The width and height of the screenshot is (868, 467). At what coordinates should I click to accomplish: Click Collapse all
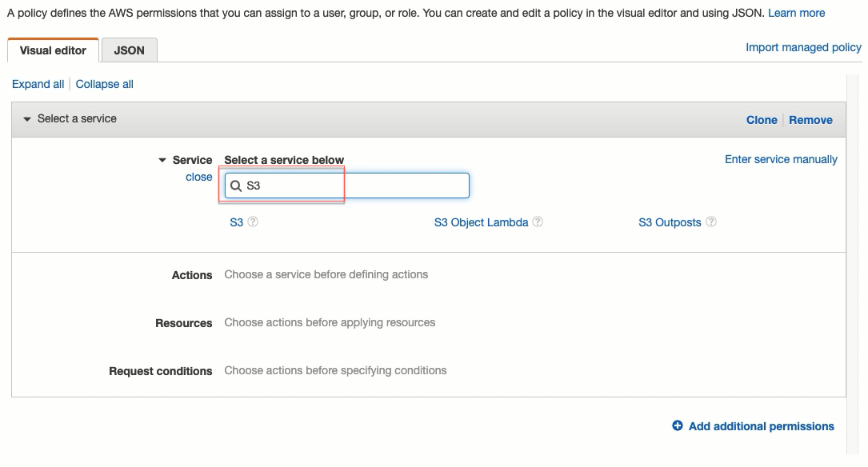pyautogui.click(x=105, y=84)
